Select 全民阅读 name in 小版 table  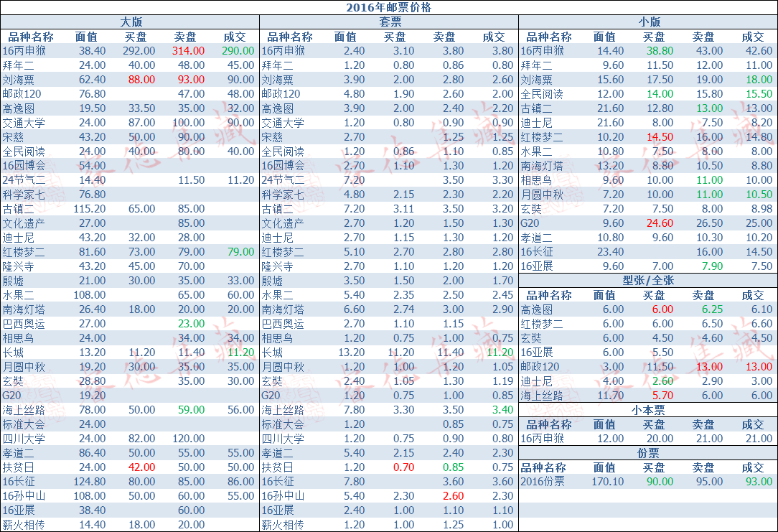click(x=542, y=94)
